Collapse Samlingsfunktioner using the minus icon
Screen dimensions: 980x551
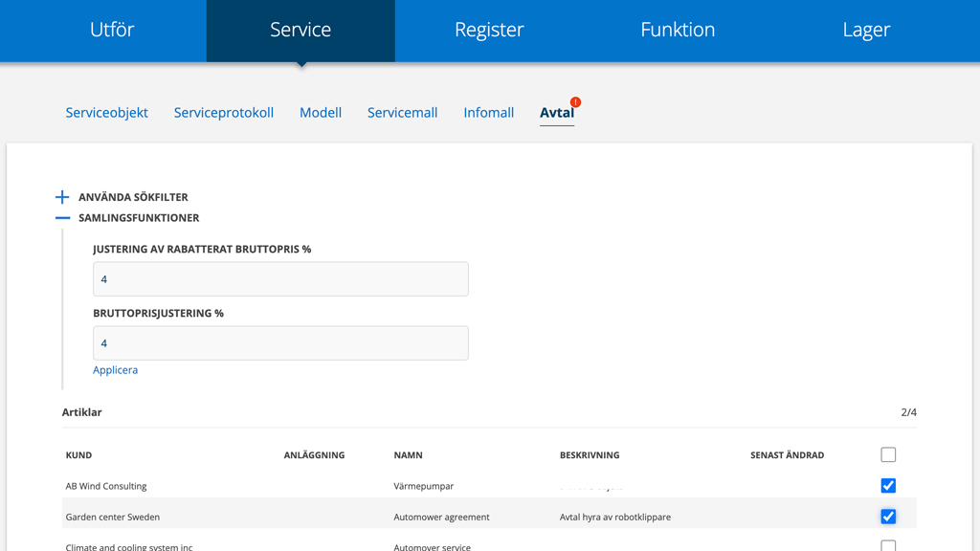[62, 218]
